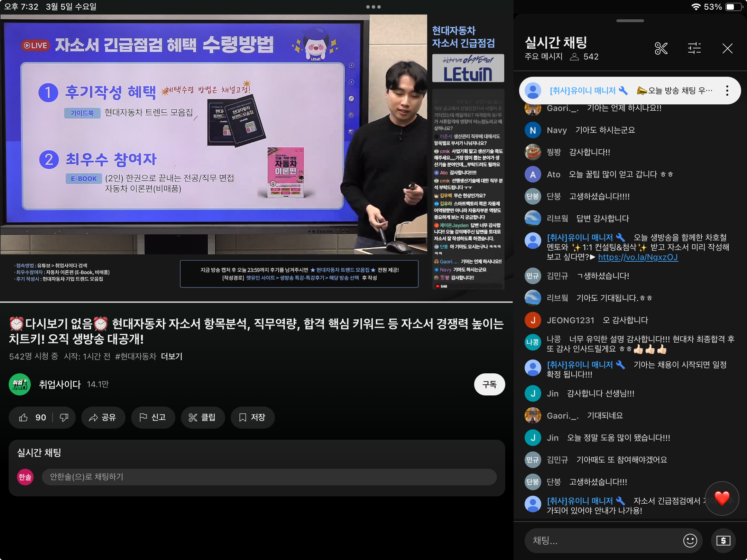Viewport: 747px width, 560px height.
Task: Tap the emoji picker in chat box
Action: (x=690, y=540)
